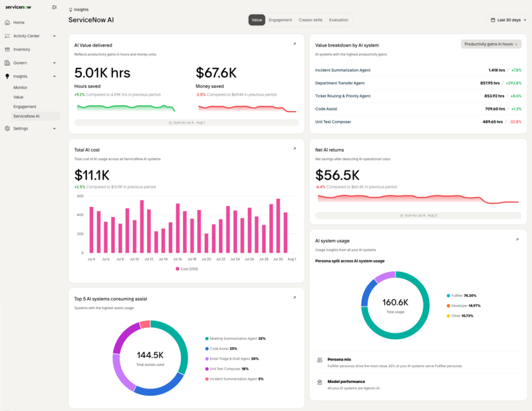Open Ticket Routing & Priority Agent link

342,96
